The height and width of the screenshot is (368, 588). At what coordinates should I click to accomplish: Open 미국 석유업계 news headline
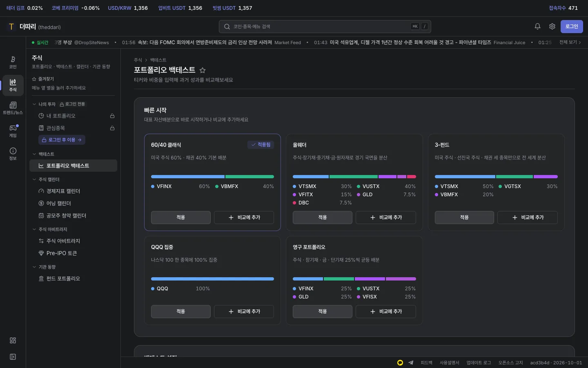[x=410, y=43]
